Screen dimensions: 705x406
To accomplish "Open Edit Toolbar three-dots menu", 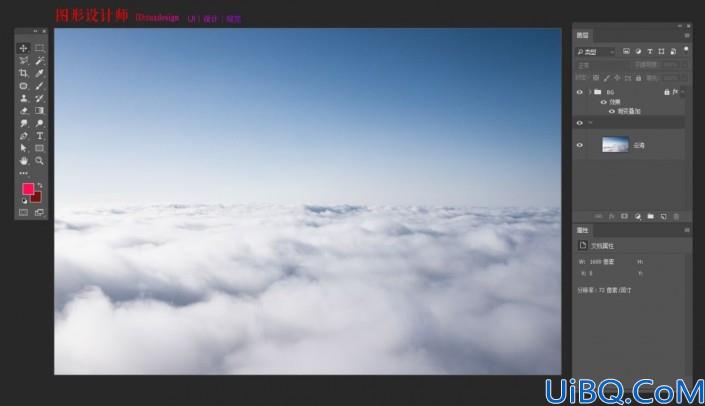I will click(x=23, y=173).
